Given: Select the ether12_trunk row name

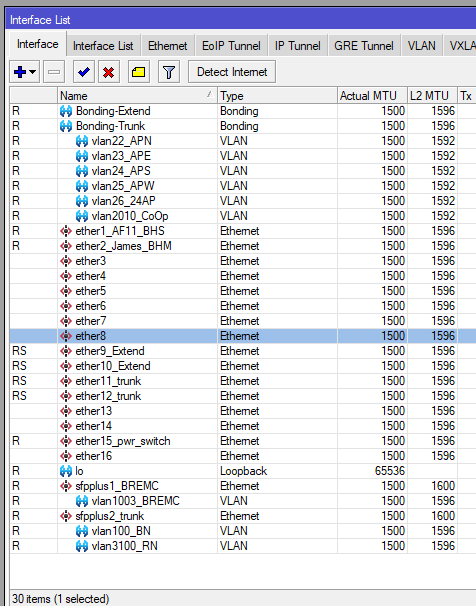Looking at the screenshot, I should (x=108, y=396).
